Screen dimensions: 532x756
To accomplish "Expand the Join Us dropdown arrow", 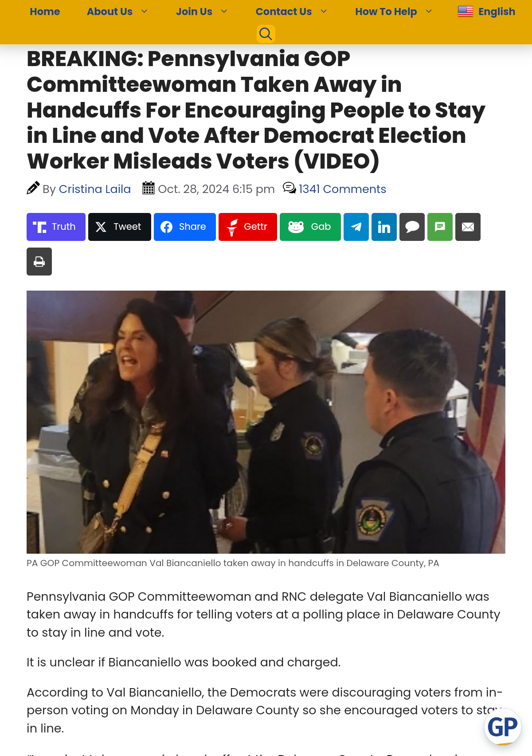I will [224, 12].
